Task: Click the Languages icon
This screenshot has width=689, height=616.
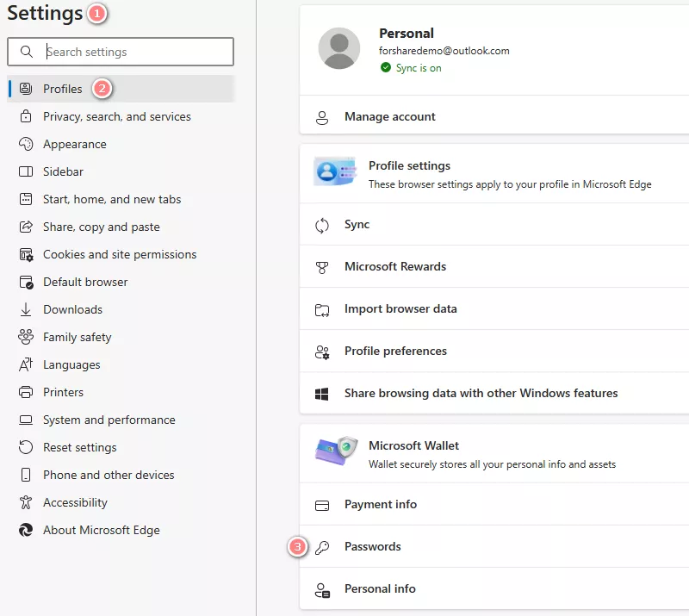Action: point(26,365)
